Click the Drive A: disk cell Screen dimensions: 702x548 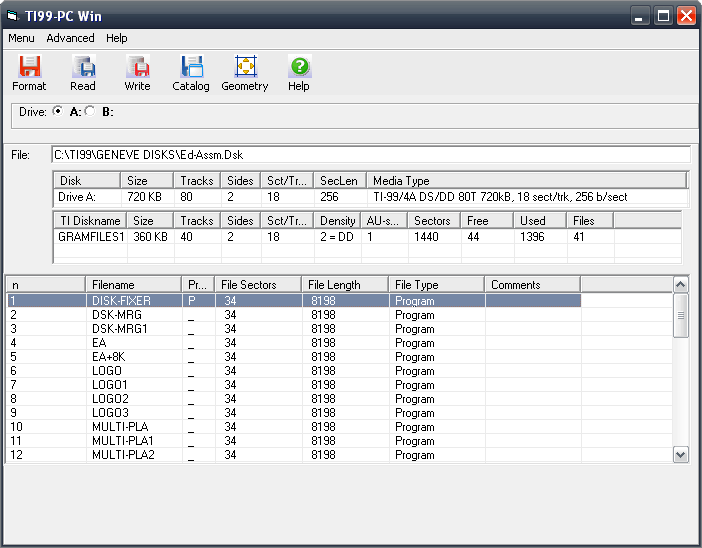87,197
